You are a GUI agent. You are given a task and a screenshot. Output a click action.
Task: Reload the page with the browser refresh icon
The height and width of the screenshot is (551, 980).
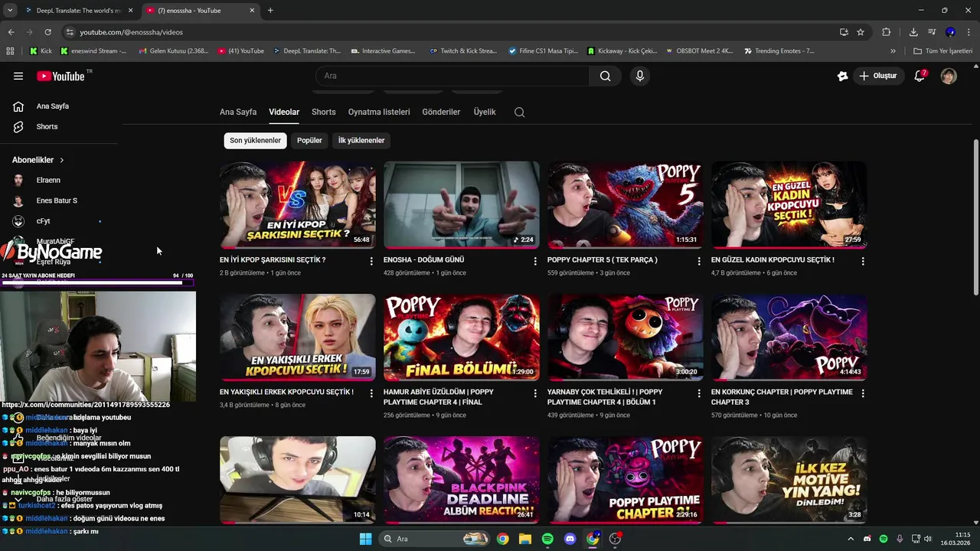(x=47, y=32)
